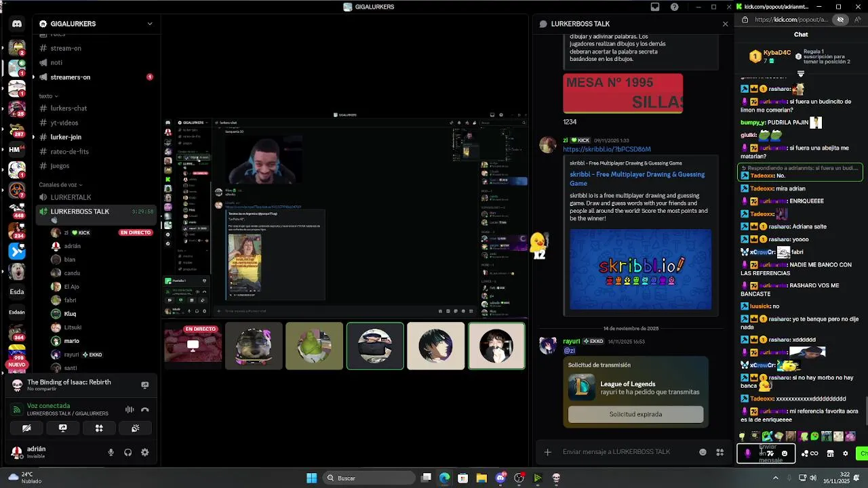Click the MESA Nº 1995 red image
868x488 pixels.
(x=623, y=94)
